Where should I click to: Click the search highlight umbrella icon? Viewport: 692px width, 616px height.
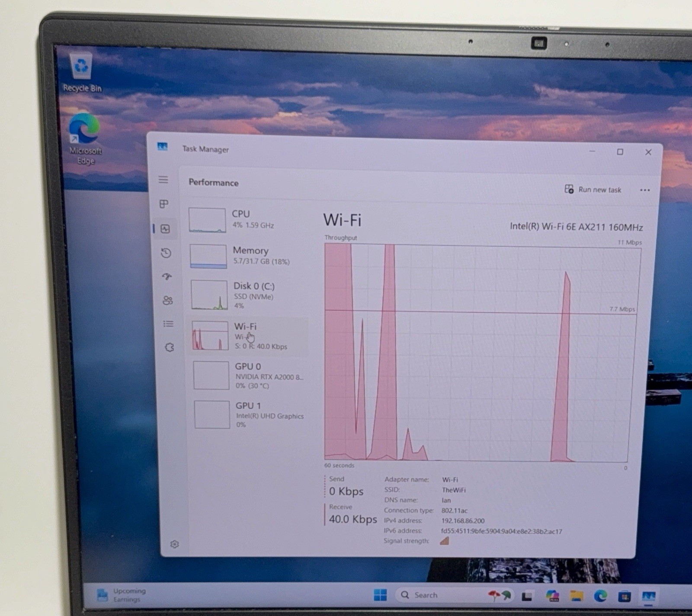click(500, 596)
